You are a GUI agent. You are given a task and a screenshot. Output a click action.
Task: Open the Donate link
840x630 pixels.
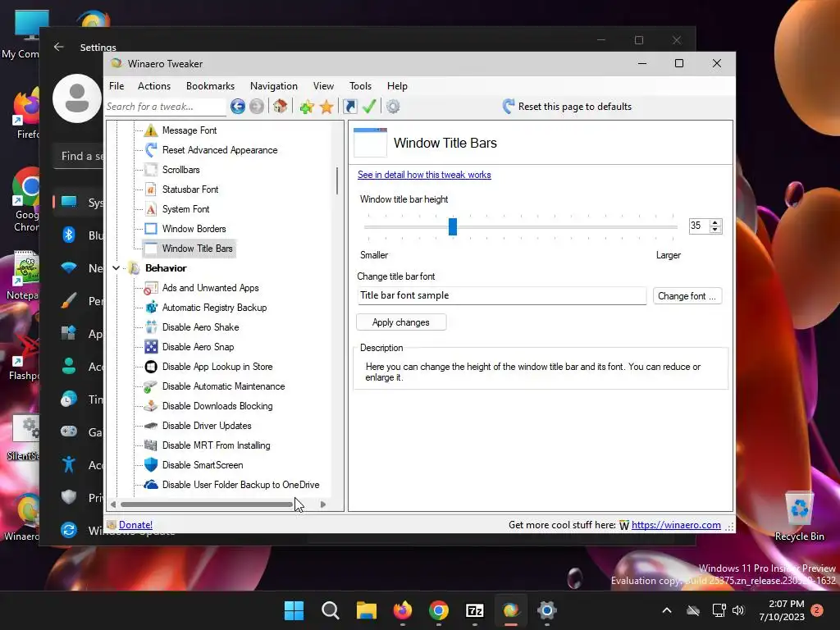[x=135, y=525]
